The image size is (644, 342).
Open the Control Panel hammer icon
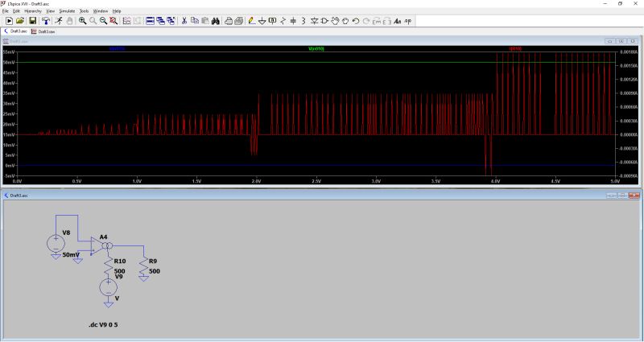[x=46, y=21]
